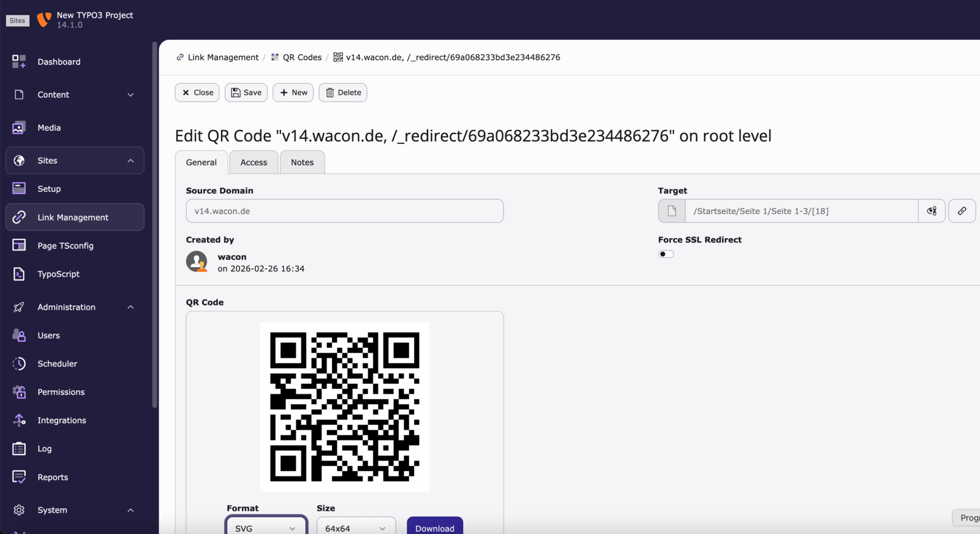Click the link icon beside the Target field
Screen dimensions: 980x534
coord(962,211)
